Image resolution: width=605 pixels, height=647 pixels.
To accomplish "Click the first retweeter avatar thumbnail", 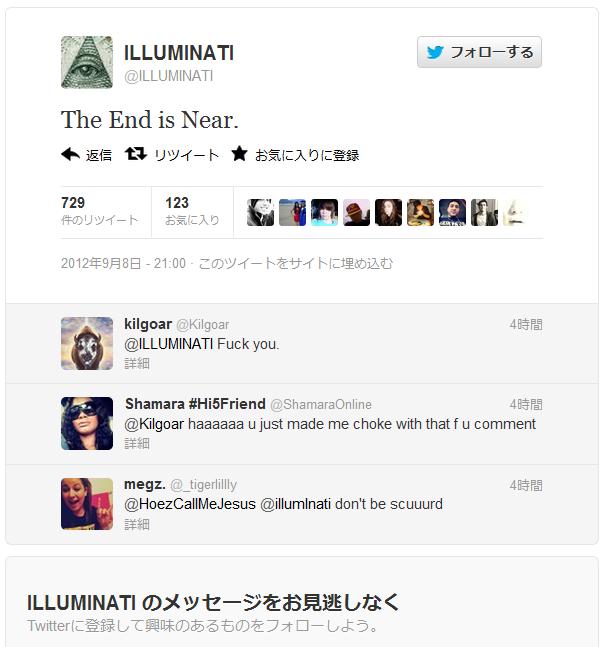I will [x=260, y=213].
